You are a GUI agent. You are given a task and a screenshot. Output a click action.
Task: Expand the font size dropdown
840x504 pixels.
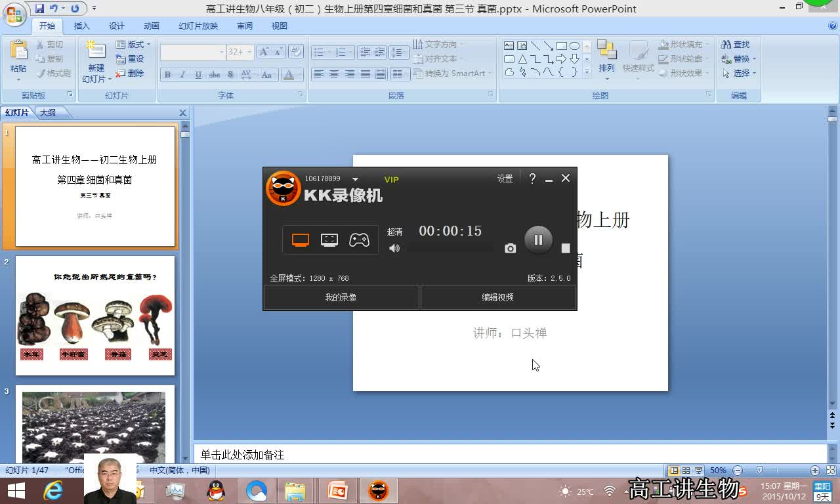(x=249, y=52)
